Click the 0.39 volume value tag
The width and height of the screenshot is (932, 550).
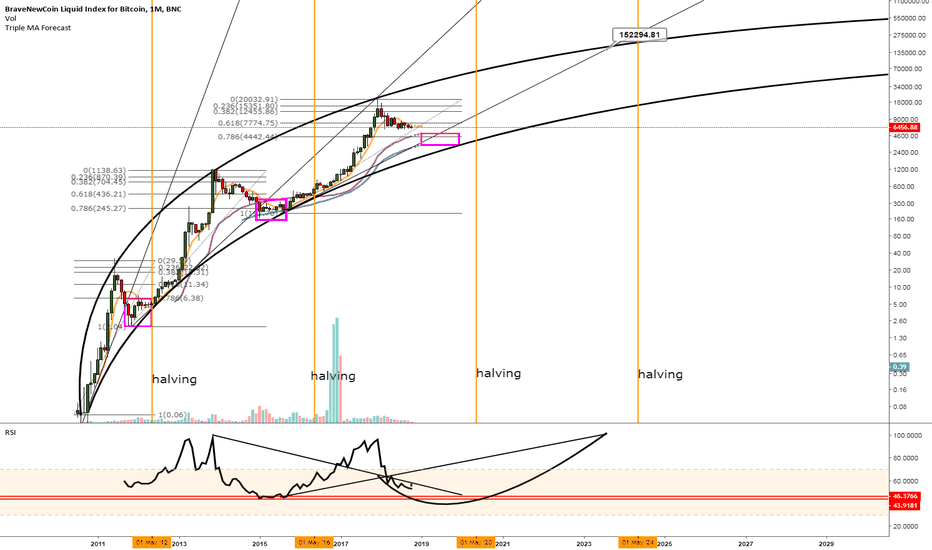[x=899, y=367]
